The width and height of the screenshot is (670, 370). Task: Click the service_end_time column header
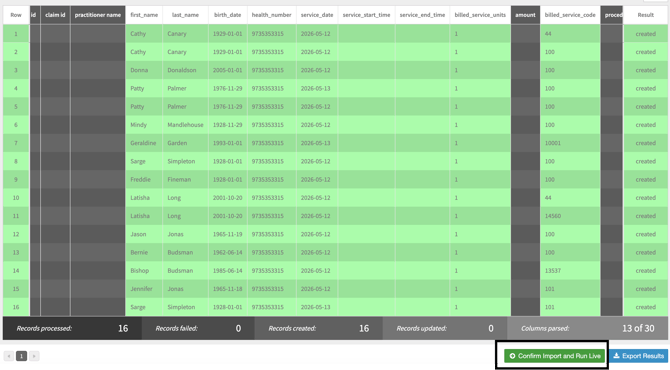[423, 15]
